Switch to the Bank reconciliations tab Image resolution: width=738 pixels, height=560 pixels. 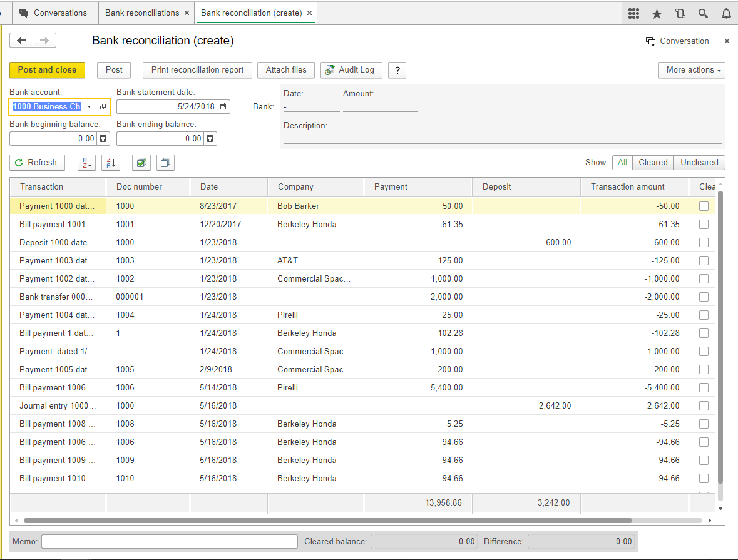[x=142, y=13]
